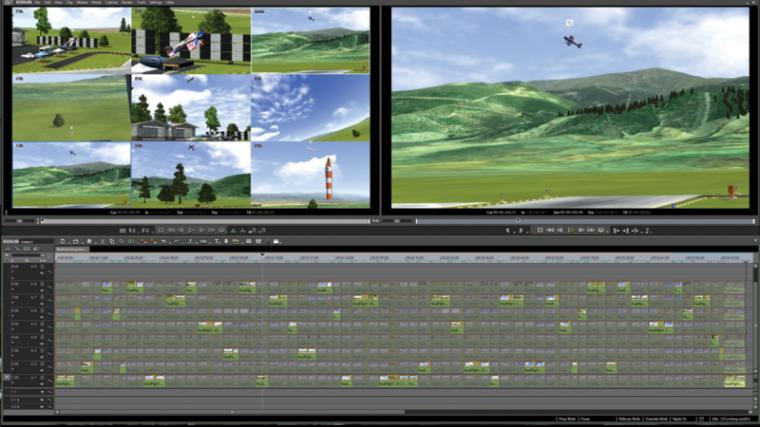760x427 pixels.
Task: Open the dropdown arrow beside New Sequence
Action: click(x=68, y=242)
